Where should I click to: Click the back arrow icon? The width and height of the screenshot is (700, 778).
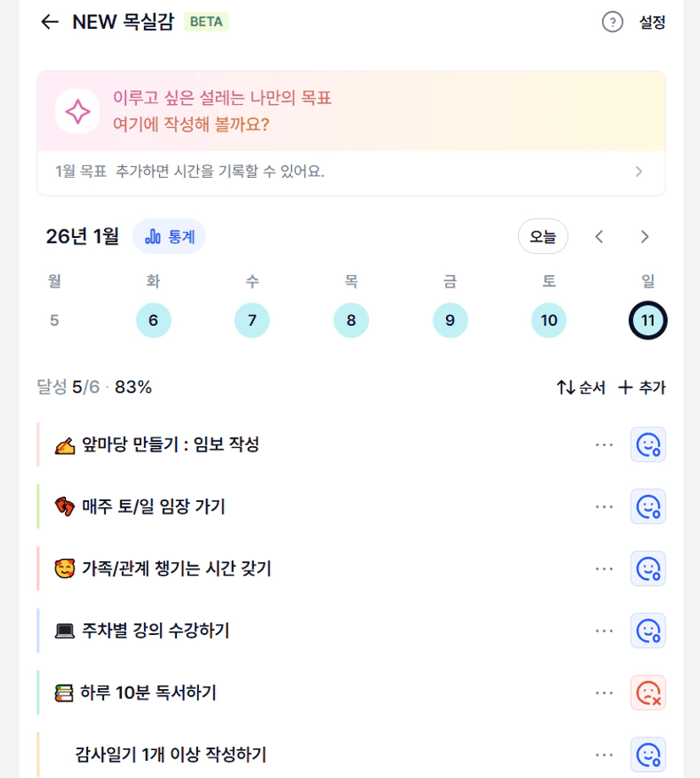coord(50,22)
